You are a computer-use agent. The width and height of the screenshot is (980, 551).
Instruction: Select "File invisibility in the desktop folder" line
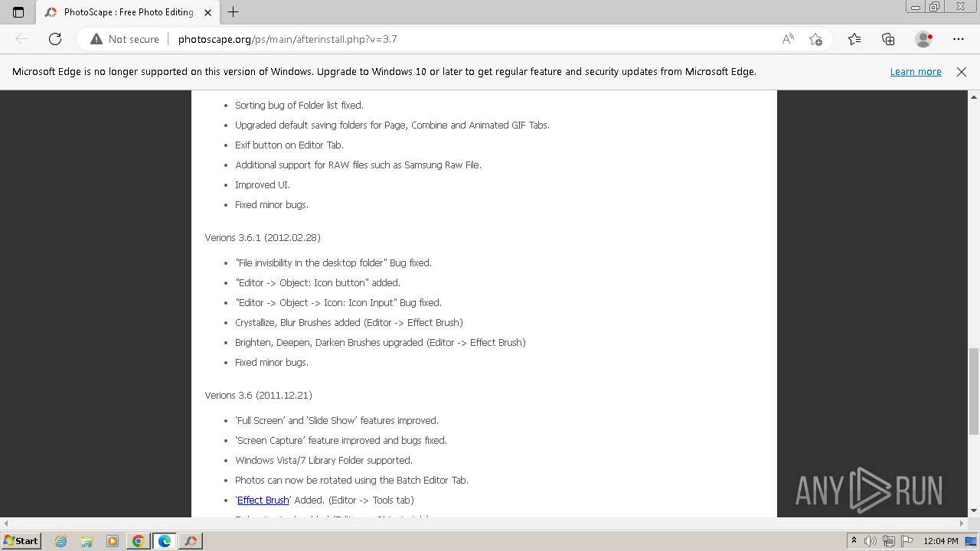(x=333, y=263)
